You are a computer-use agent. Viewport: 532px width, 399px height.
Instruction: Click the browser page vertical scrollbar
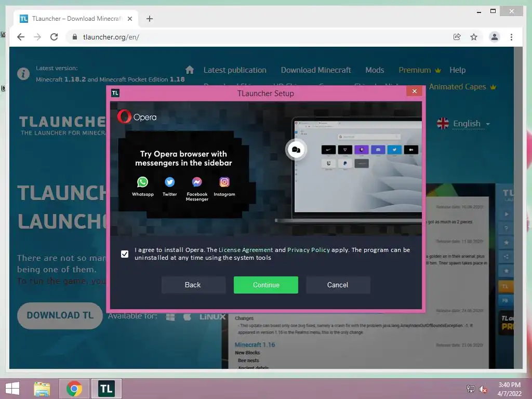point(518,207)
